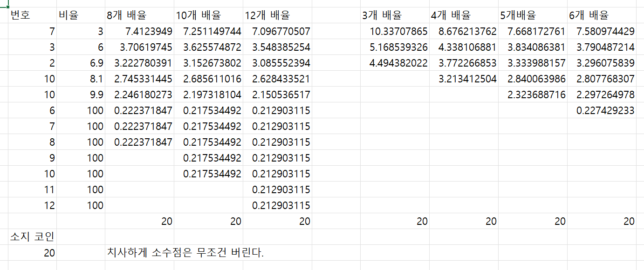Select 0.222371847 in the 번호 6 row

(x=140, y=111)
